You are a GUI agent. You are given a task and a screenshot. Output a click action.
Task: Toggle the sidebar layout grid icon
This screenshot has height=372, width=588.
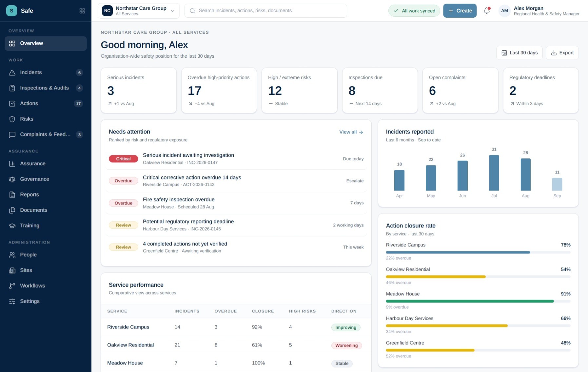(82, 11)
